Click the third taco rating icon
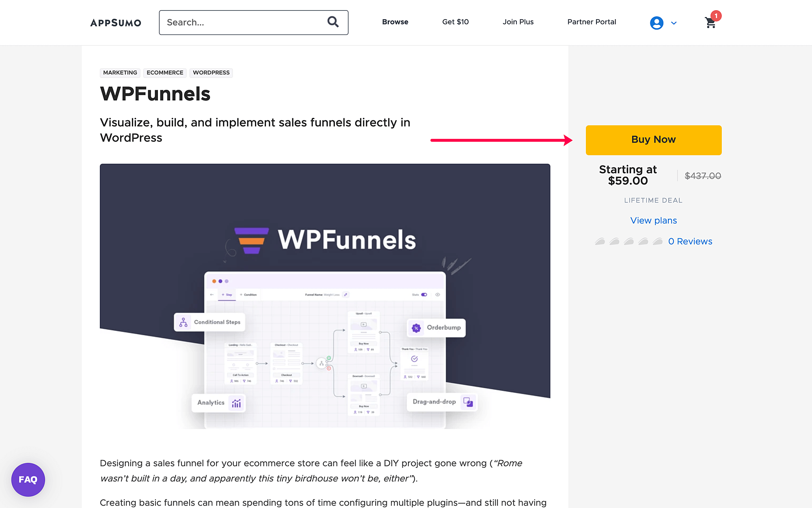812x508 pixels. point(629,241)
